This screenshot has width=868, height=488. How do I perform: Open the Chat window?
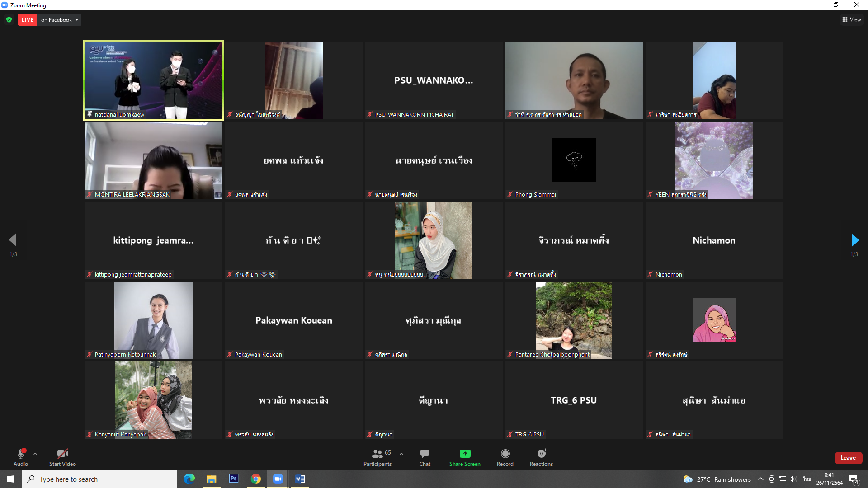[425, 457]
